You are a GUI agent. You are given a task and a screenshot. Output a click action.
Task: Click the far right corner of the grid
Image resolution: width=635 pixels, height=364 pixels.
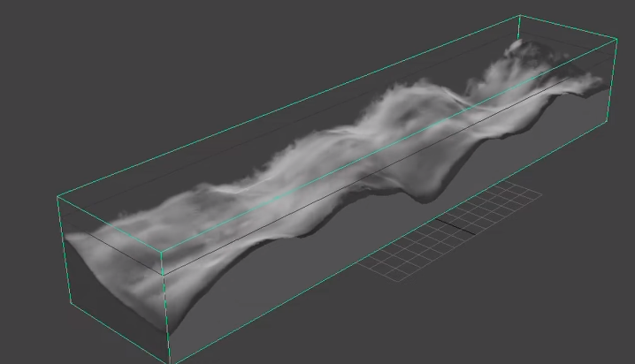pyautogui.click(x=541, y=194)
